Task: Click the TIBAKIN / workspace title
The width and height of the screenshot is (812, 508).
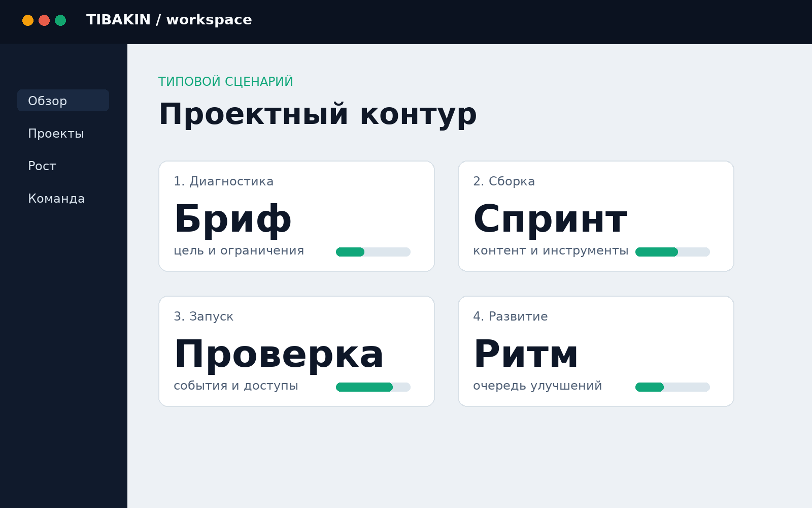Action: coord(169,20)
